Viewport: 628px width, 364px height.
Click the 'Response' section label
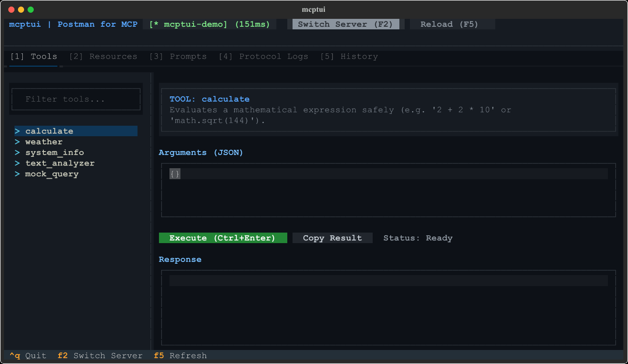(180, 259)
